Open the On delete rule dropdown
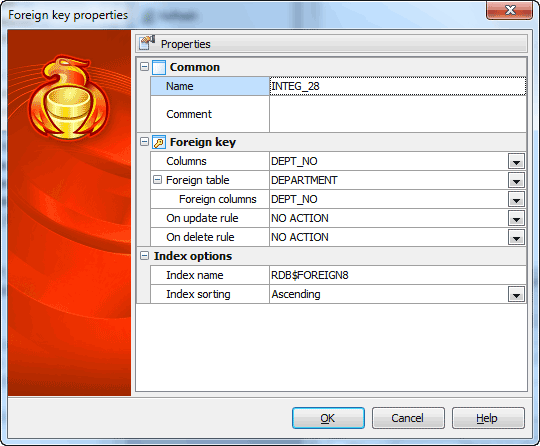Viewport: 540px width, 446px height. [516, 237]
